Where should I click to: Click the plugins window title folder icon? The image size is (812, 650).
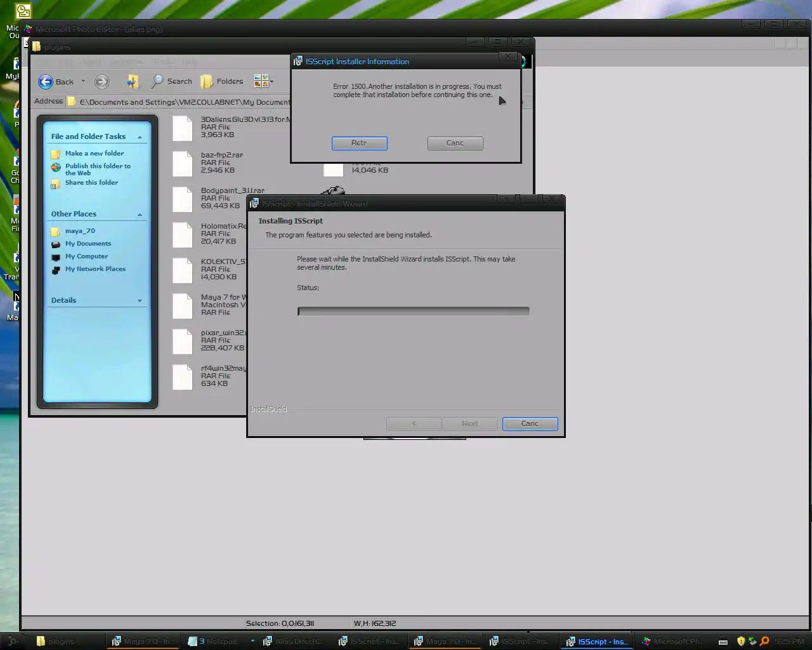(x=37, y=47)
